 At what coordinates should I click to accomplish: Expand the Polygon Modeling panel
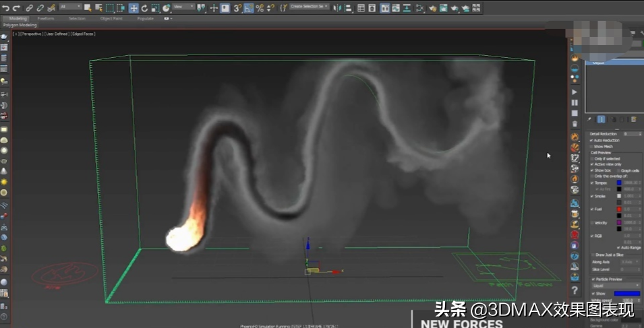pyautogui.click(x=20, y=25)
